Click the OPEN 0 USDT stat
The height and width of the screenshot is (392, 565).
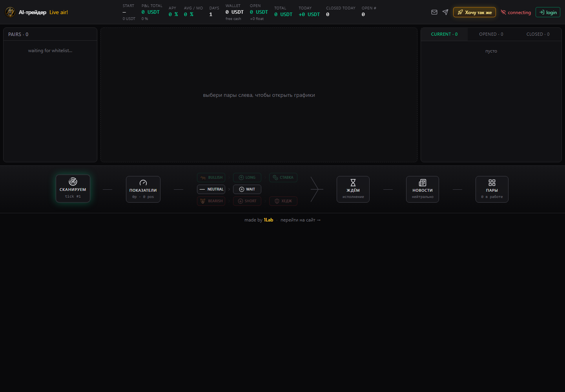click(x=259, y=12)
